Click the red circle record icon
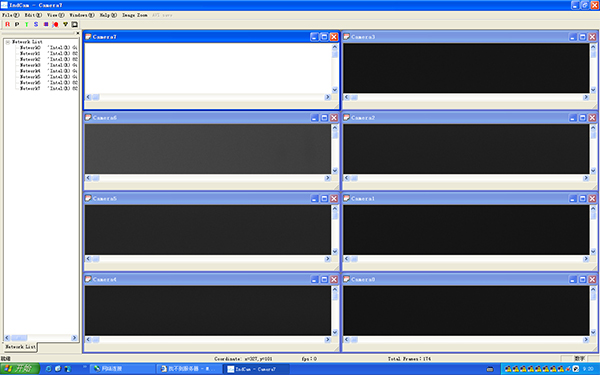Screen dimensions: 600x375 (x=55, y=24)
